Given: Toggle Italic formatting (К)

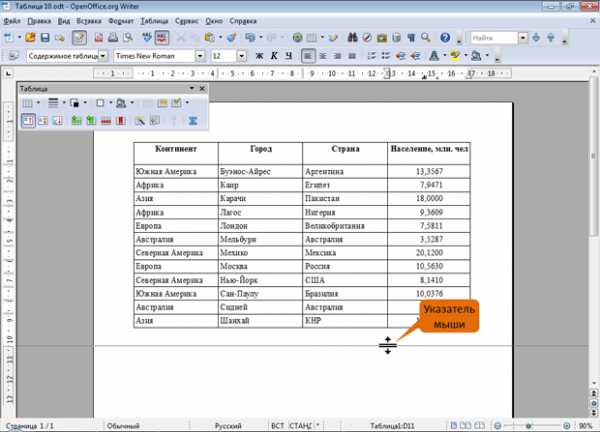Looking at the screenshot, I should tap(274, 56).
